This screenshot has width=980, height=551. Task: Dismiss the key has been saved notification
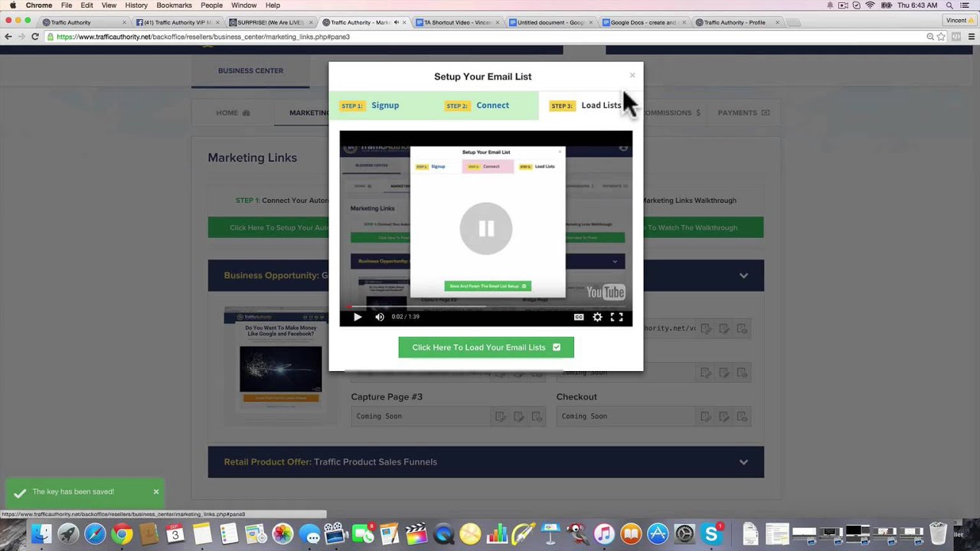pyautogui.click(x=156, y=492)
